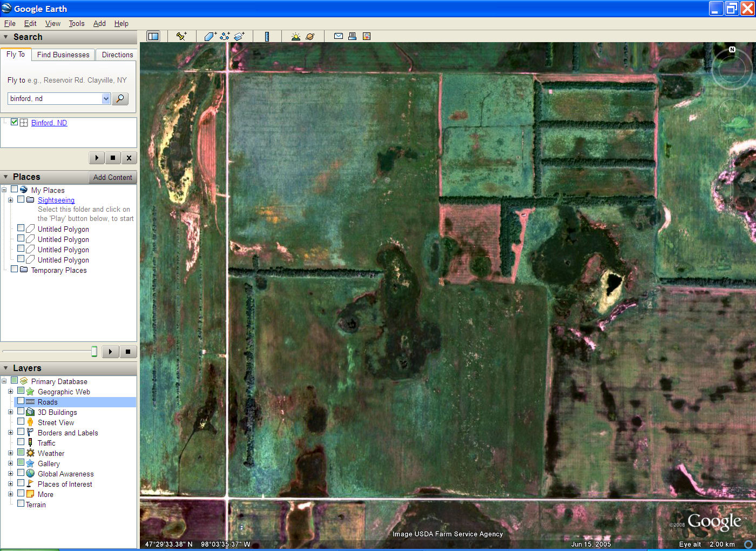This screenshot has height=551, width=756.
Task: Check the Sightseeing folder checkbox
Action: (21, 199)
